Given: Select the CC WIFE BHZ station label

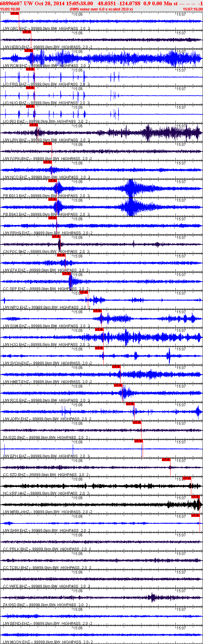Looking at the screenshot, I should click(x=15, y=586).
